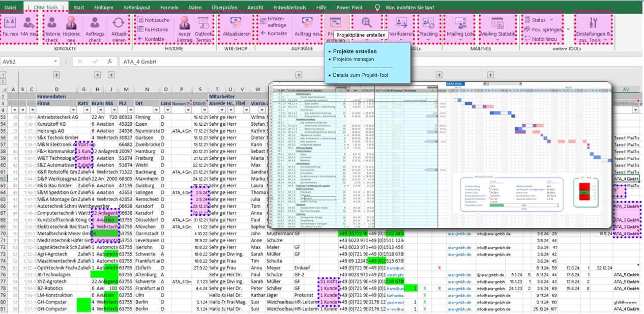Viewport: 644px width, 314px height.
Task: Open the Power Pivot tab
Action: [349, 7]
